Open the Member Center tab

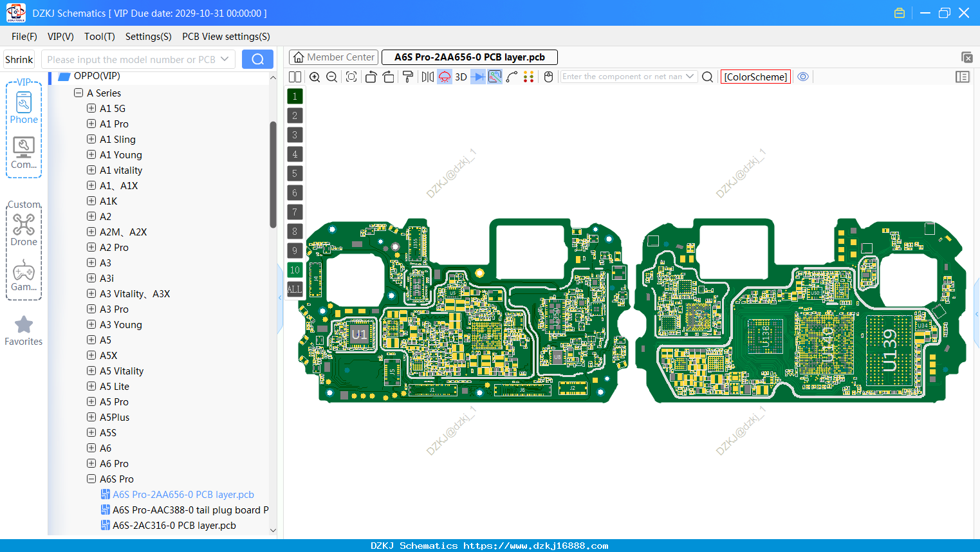point(334,57)
